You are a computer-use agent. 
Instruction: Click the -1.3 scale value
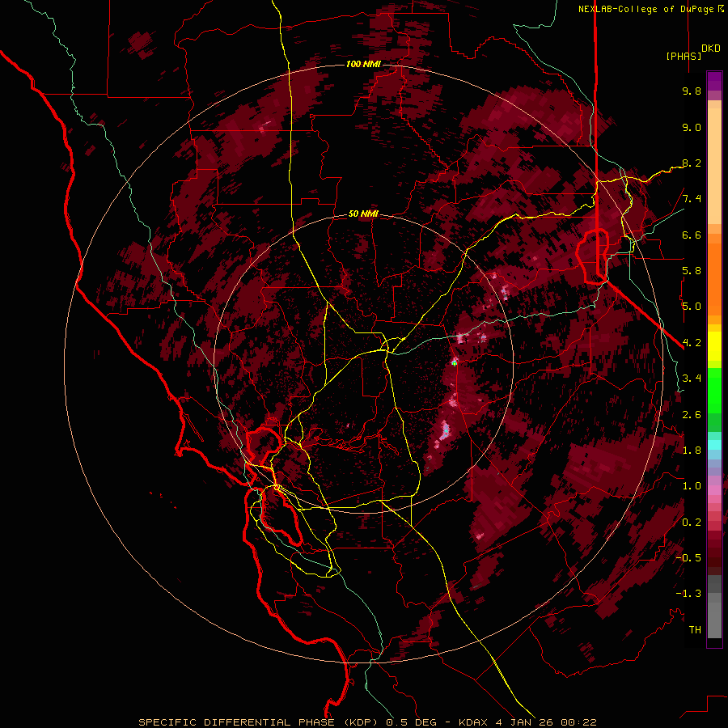(x=688, y=594)
